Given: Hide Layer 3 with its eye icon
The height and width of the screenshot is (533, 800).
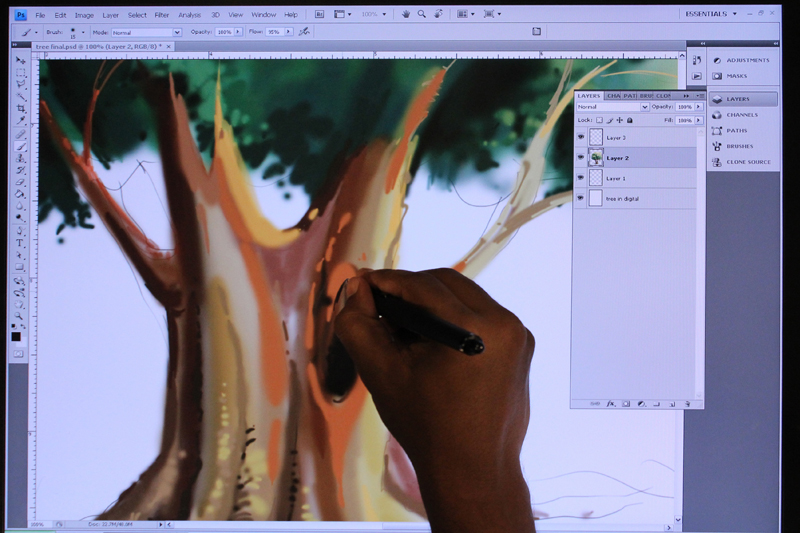Looking at the screenshot, I should click(x=581, y=137).
